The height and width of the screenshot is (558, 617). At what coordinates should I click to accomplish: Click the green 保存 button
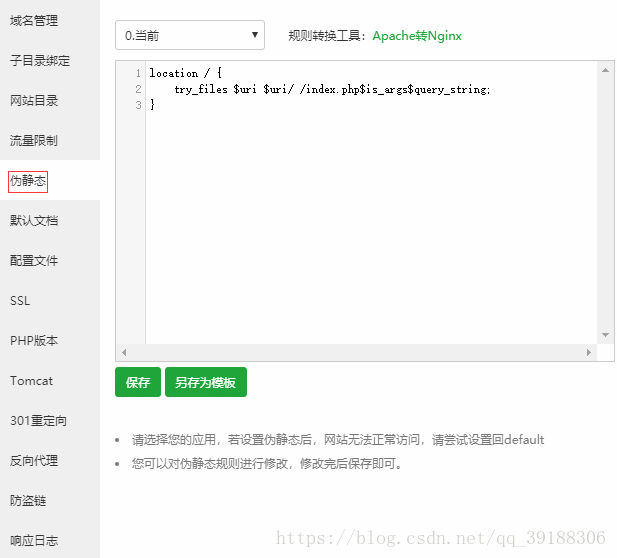pos(138,382)
